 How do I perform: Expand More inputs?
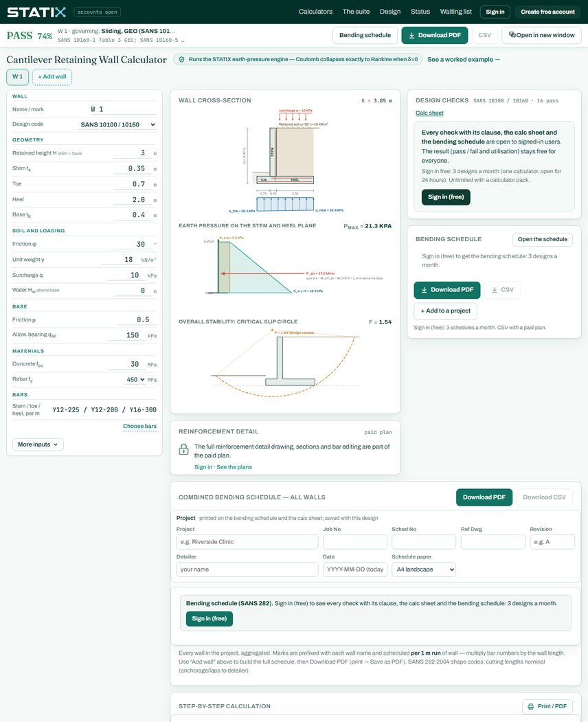pos(38,444)
